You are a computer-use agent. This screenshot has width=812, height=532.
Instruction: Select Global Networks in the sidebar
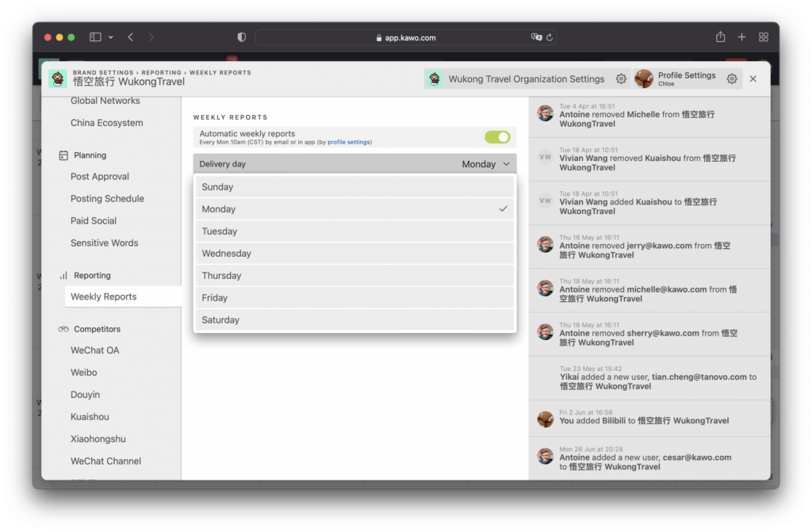(x=105, y=101)
